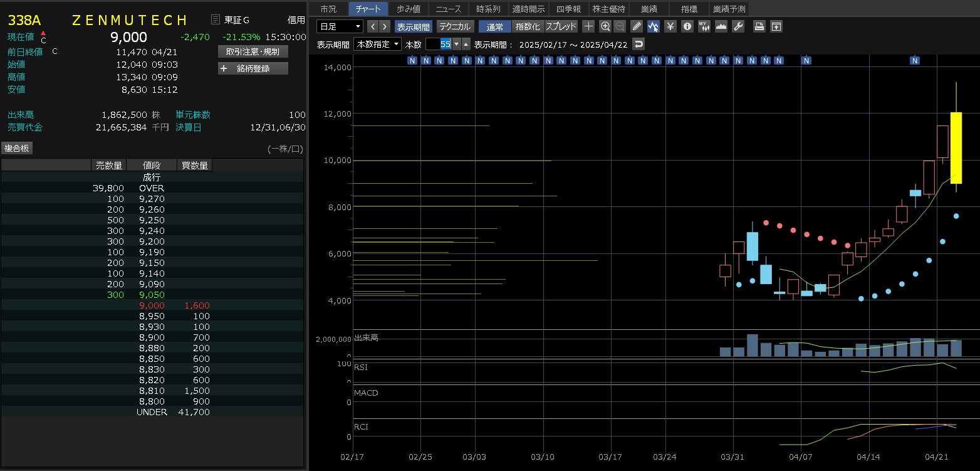Click the yen symbol icon
This screenshot has height=471, width=980.
(670, 26)
